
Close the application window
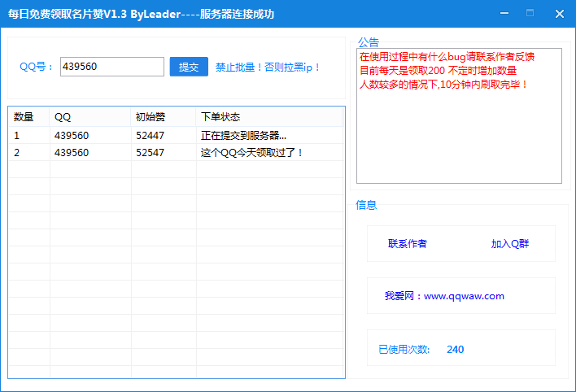point(560,13)
